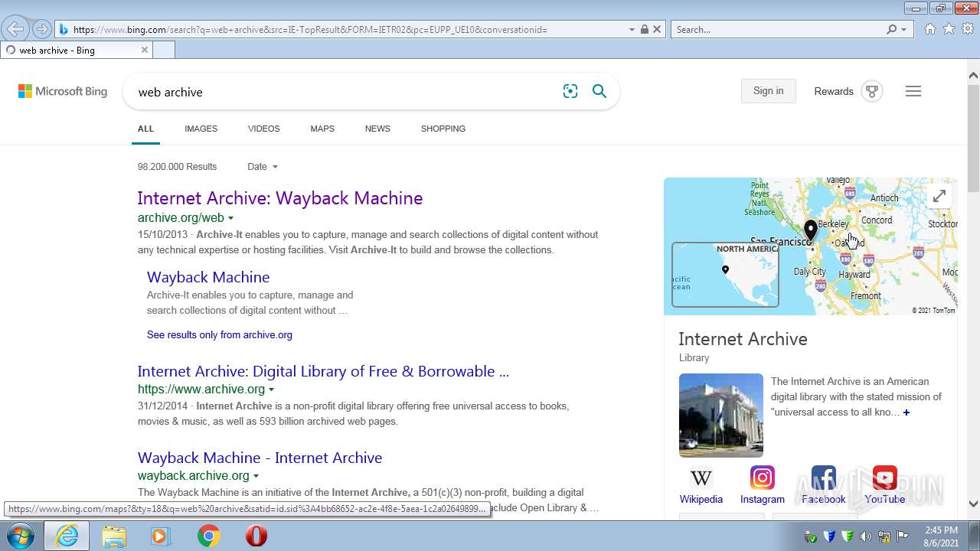
Task: View security report via the lock icon
Action: point(644,29)
